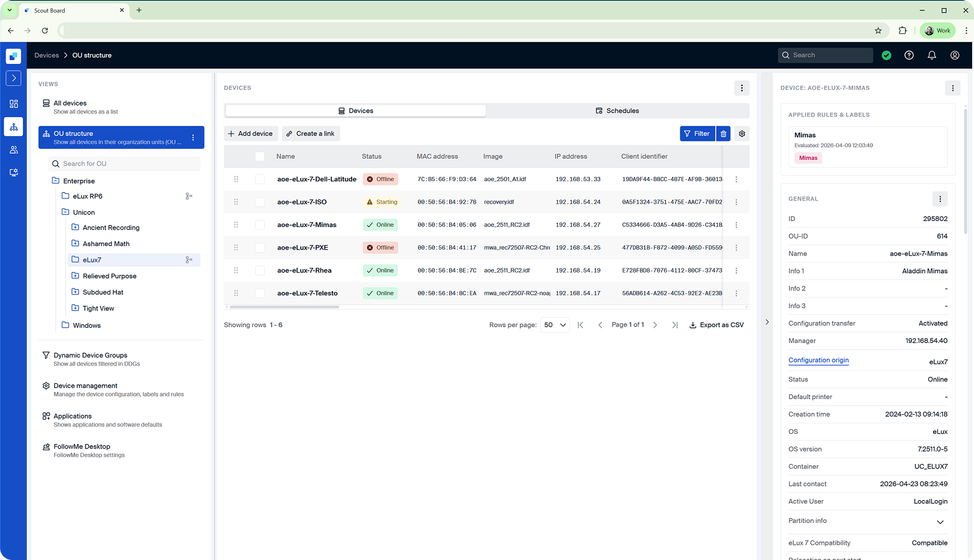The width and height of the screenshot is (974, 560).
Task: Switch to the Devices tab
Action: click(x=356, y=111)
